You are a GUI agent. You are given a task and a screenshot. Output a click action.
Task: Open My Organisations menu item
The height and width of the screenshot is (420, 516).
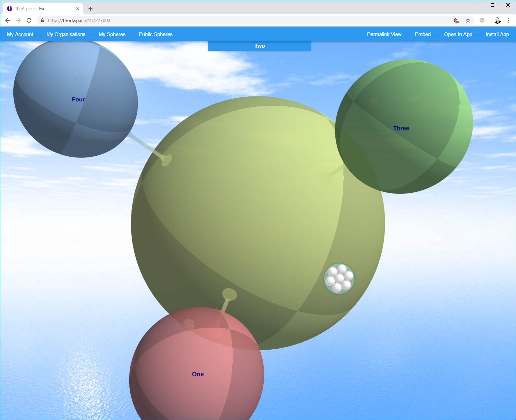tap(66, 34)
